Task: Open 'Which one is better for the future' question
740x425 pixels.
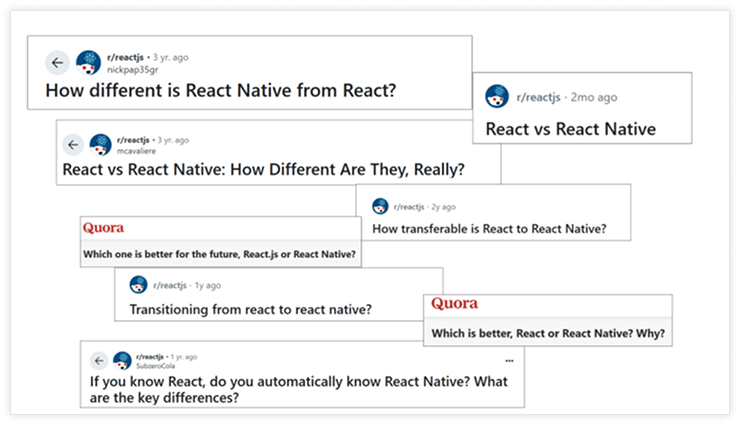Action: tap(219, 254)
